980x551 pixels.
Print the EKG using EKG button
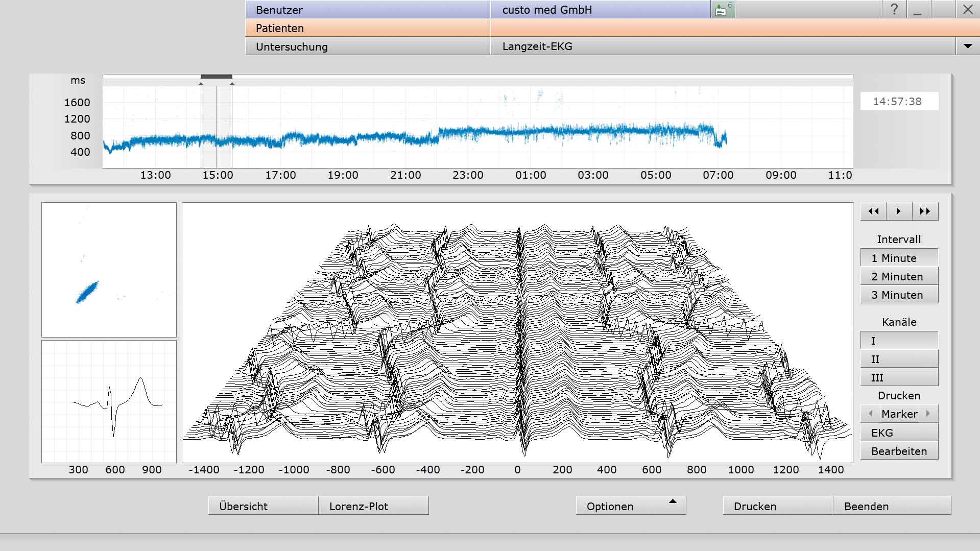[899, 433]
